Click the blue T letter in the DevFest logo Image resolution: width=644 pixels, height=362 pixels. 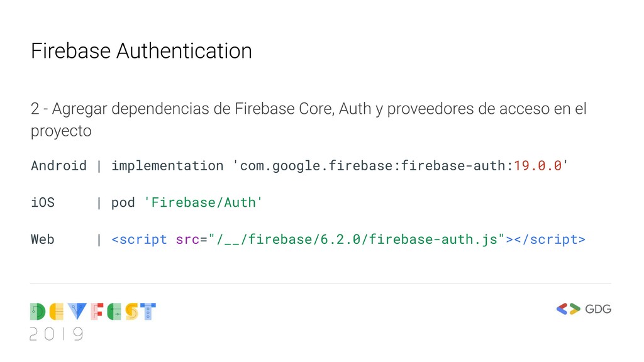pos(148,312)
